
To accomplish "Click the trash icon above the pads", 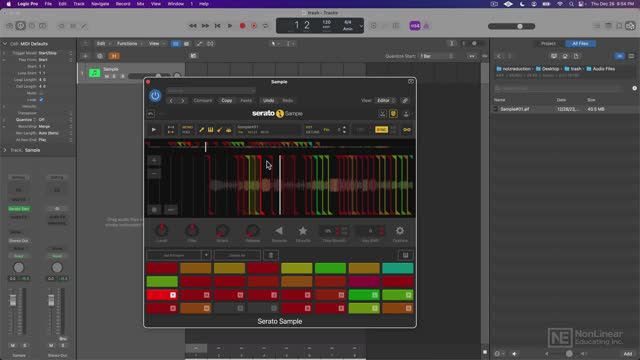I will pos(270,256).
